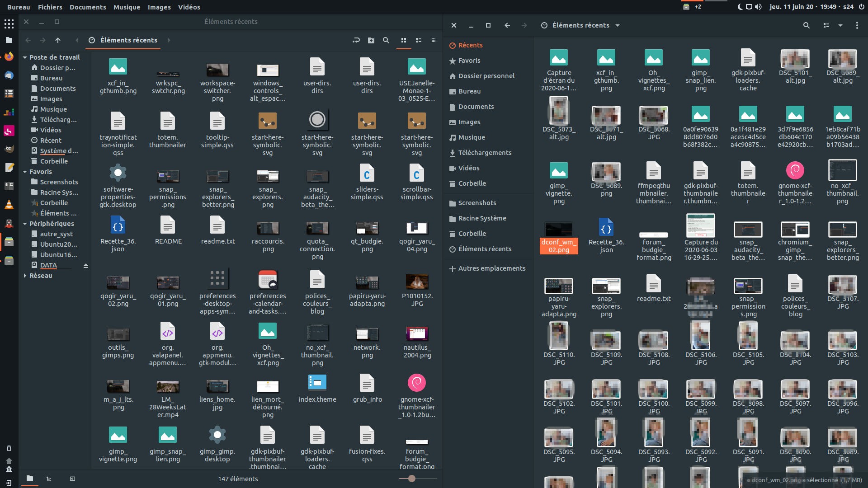The width and height of the screenshot is (868, 488).
Task: Launch Firefox from the dock
Action: (9, 57)
